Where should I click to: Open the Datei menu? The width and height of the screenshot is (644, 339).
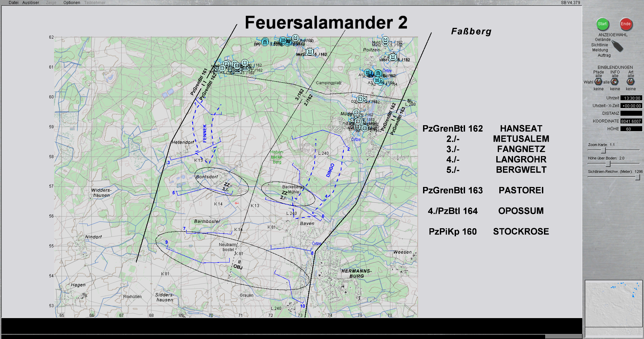13,3
